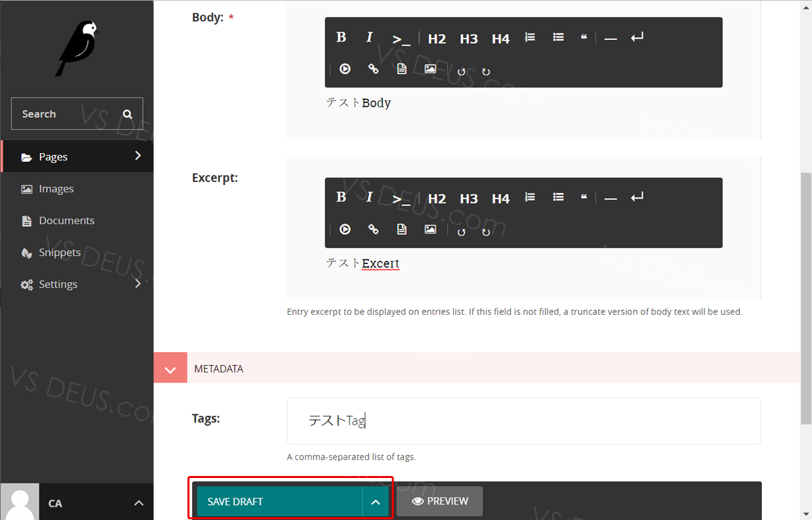Apply H3 heading in the Body editor

click(x=469, y=39)
